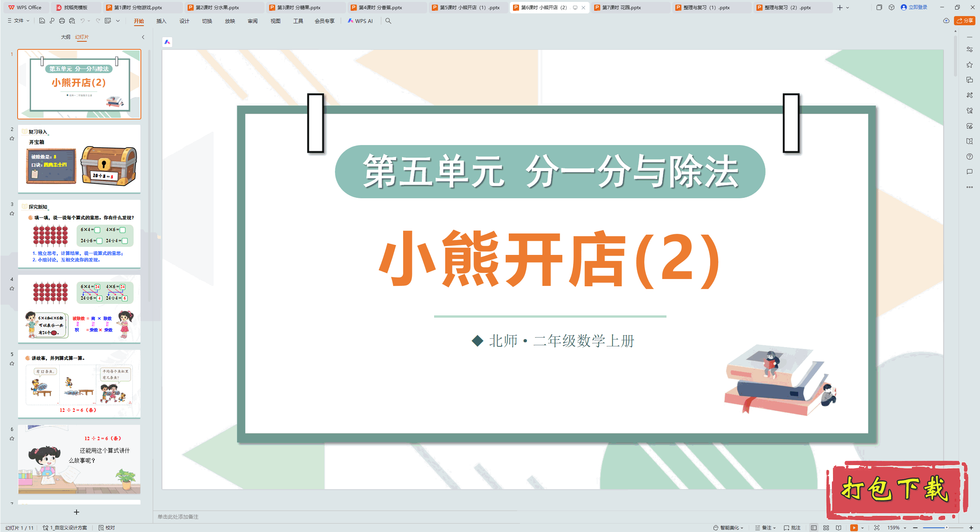Click the 分享 share button
Screen dimensions: 980x532
tap(965, 21)
